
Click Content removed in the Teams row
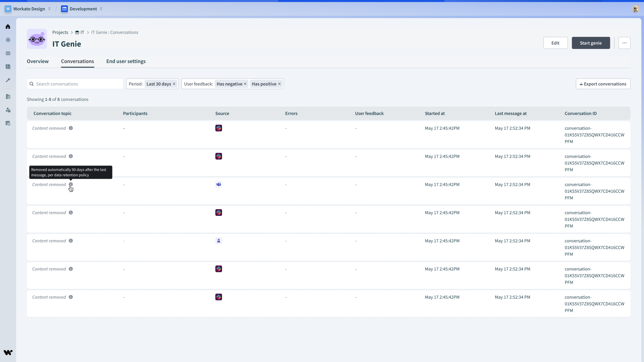coord(49,185)
